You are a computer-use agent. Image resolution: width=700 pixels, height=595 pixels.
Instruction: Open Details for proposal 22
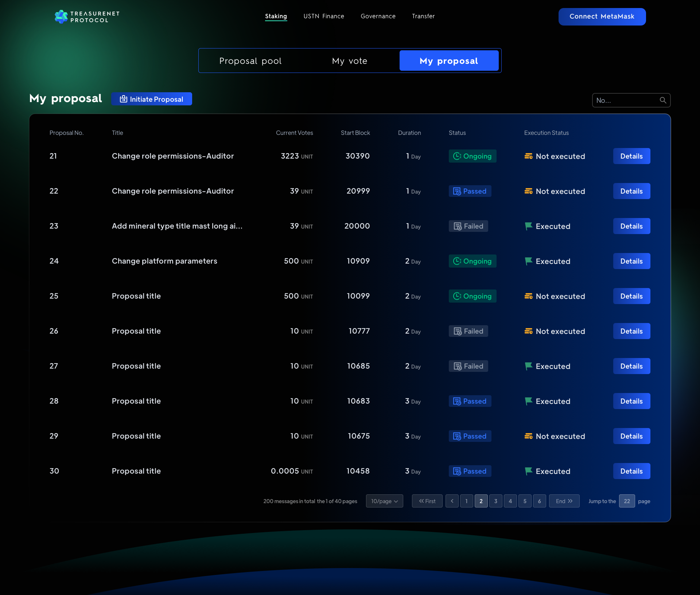point(632,191)
